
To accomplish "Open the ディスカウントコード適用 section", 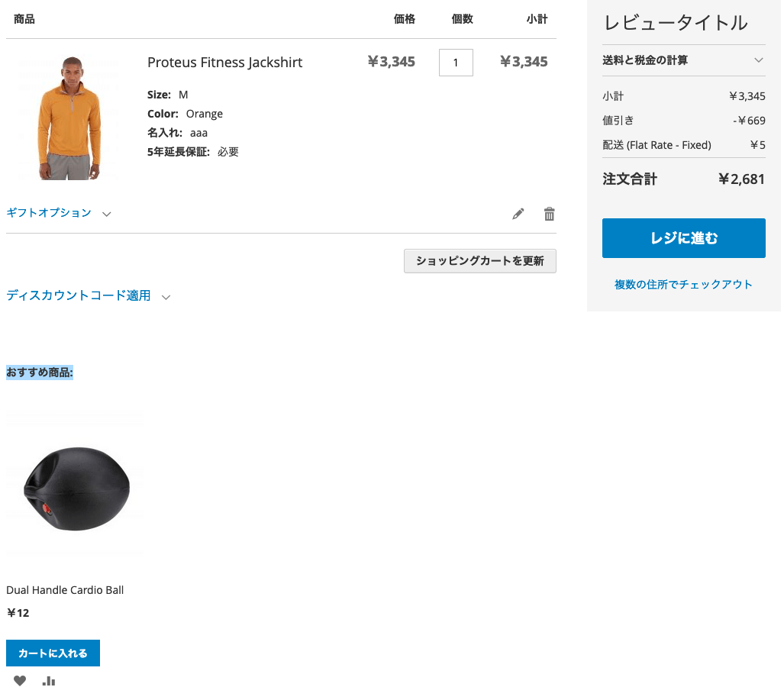I will pyautogui.click(x=80, y=295).
